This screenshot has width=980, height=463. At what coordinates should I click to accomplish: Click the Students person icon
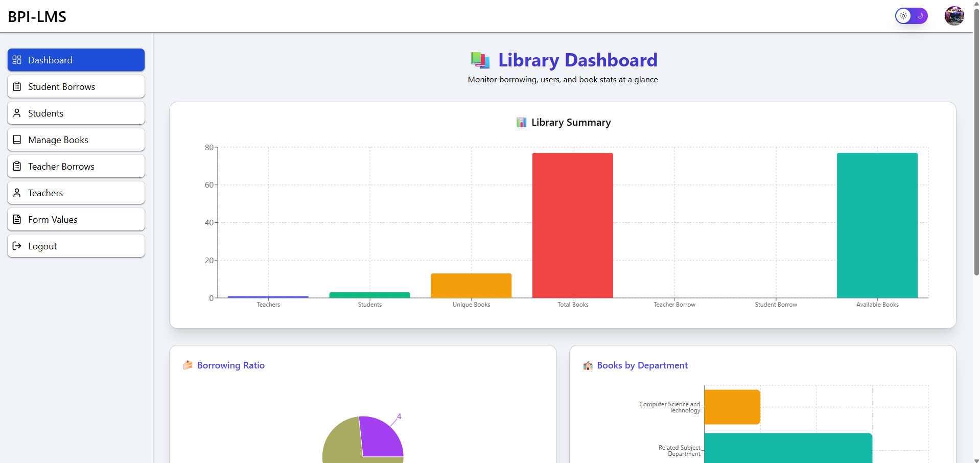[x=17, y=113]
